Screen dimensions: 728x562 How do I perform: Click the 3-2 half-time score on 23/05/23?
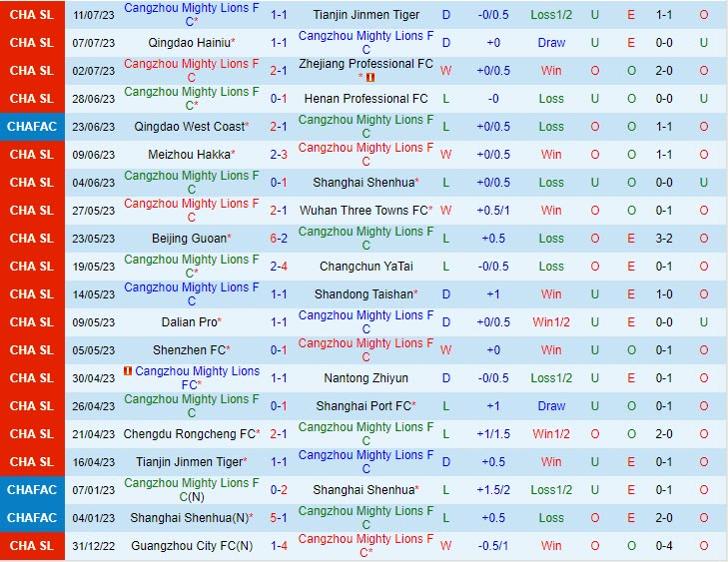(664, 239)
